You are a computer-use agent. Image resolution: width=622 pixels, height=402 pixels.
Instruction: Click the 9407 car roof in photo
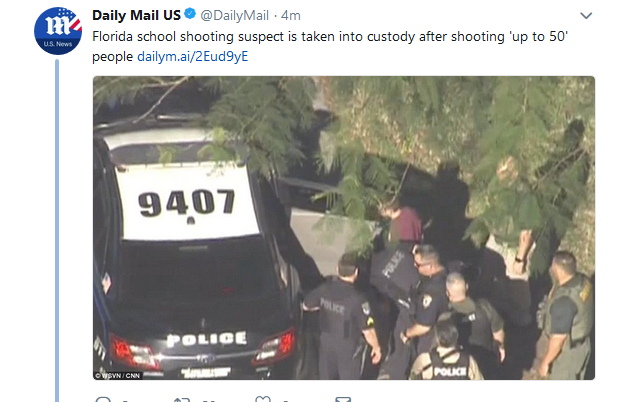186,202
